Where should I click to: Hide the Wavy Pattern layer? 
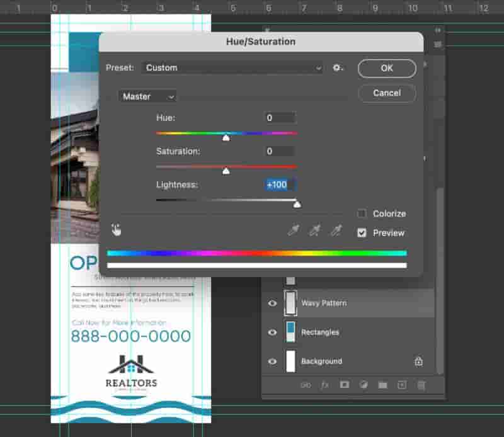coord(272,303)
